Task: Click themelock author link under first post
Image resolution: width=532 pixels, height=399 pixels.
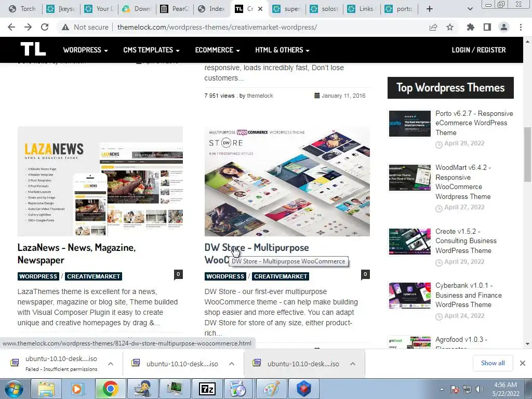Action: pyautogui.click(x=260, y=96)
